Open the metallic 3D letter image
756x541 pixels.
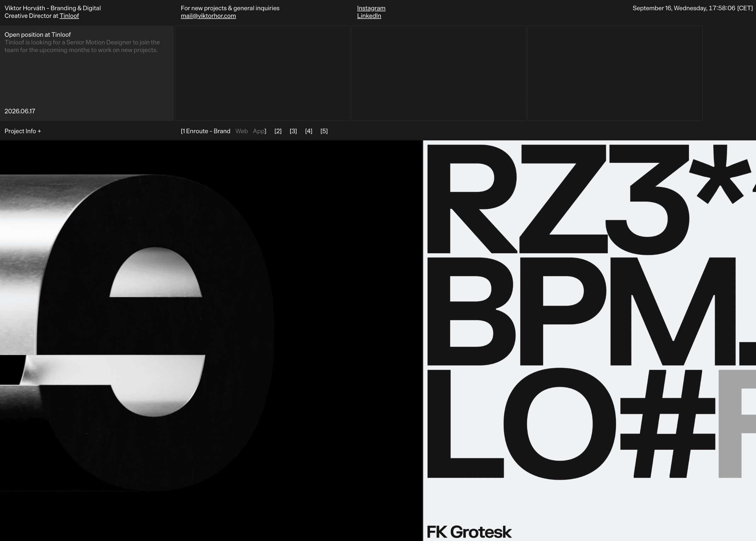(x=211, y=340)
